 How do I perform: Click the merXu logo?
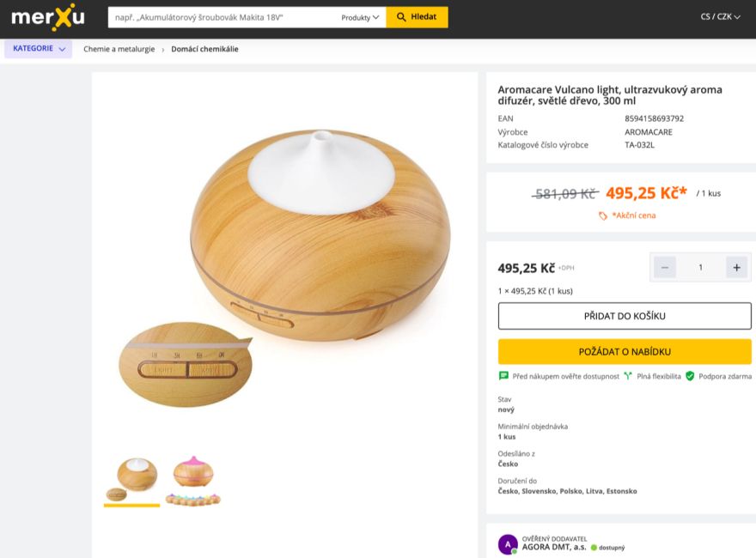click(x=48, y=16)
